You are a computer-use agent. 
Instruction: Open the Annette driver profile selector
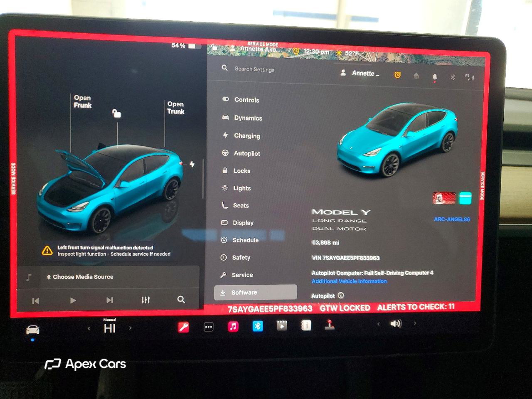[x=360, y=73]
